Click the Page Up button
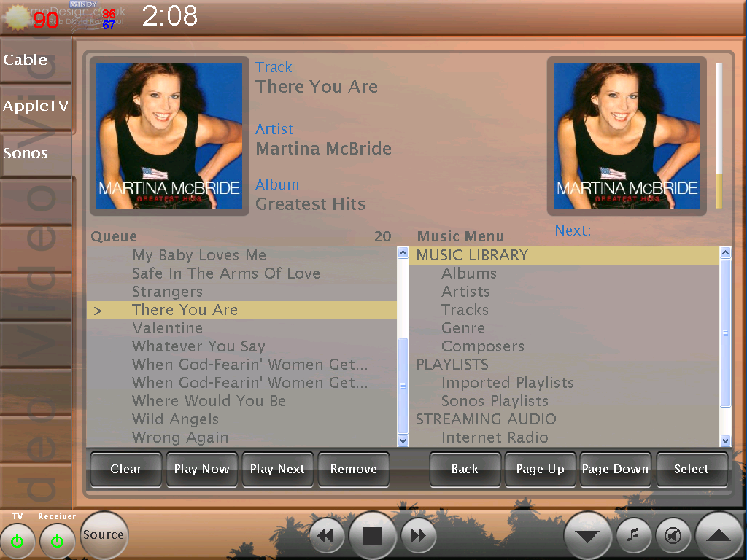Image resolution: width=747 pixels, height=560 pixels. tap(541, 469)
